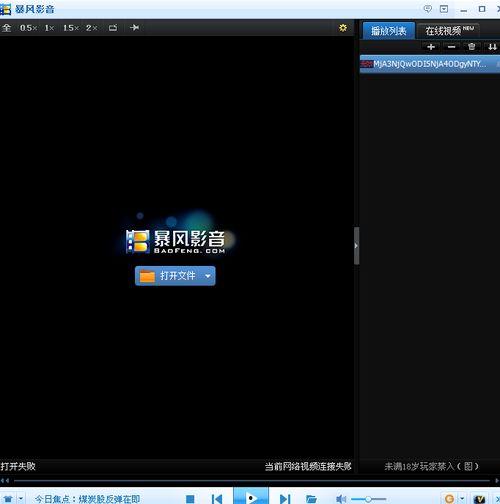Clear the playlist with the trash icon
The width and height of the screenshot is (500, 504).
(471, 47)
